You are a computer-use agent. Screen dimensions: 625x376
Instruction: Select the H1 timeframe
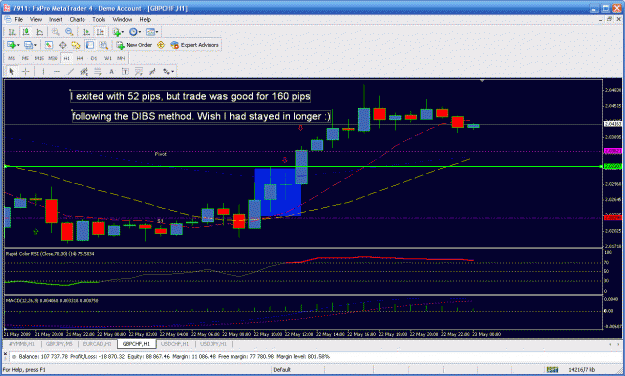coord(67,58)
